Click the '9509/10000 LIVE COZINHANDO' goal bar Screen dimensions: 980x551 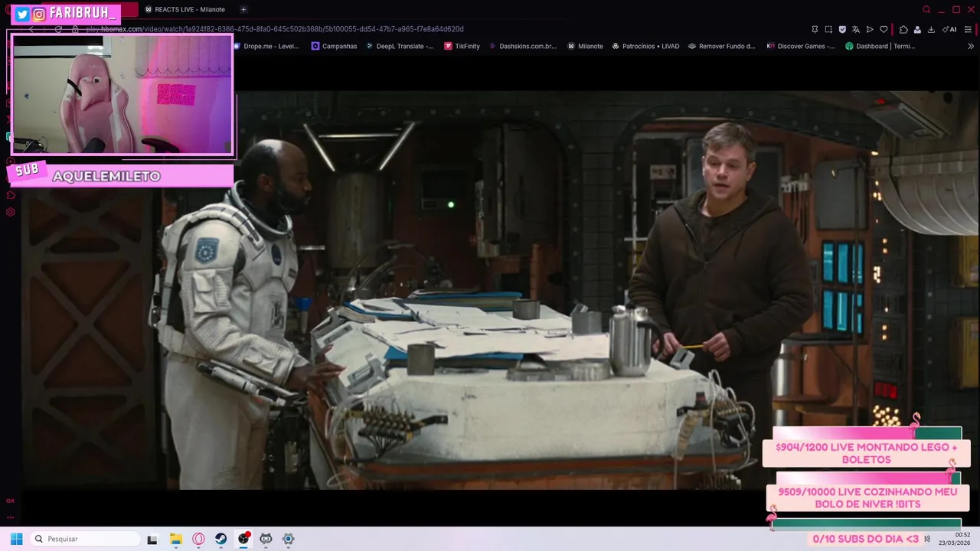(x=867, y=498)
